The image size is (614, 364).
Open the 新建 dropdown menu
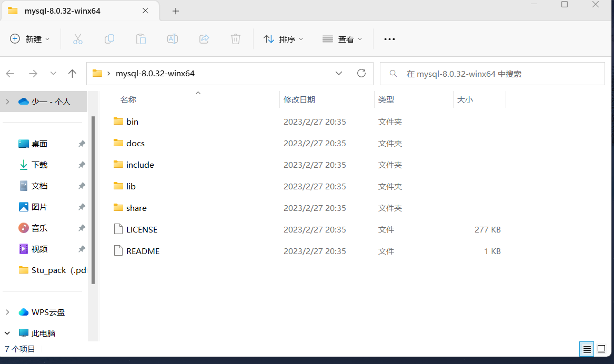[x=30, y=39]
